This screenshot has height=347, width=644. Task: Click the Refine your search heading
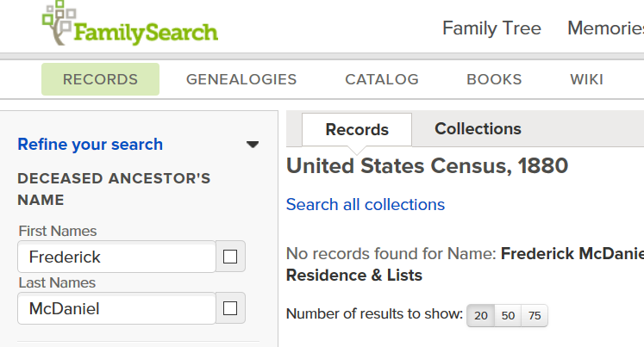[91, 145]
